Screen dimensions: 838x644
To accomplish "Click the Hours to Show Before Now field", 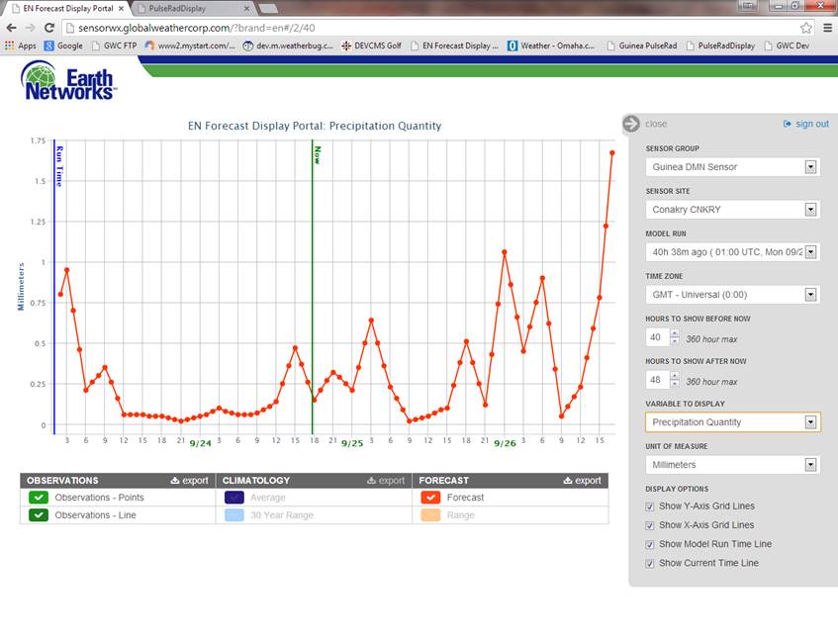I will (657, 337).
